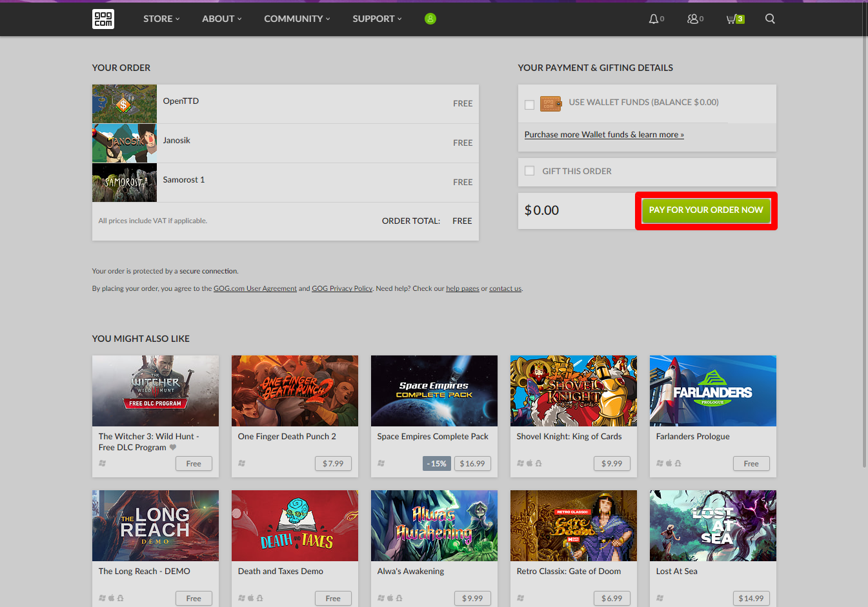Click Windows icon on The Long Reach DEMO

pyautogui.click(x=103, y=598)
